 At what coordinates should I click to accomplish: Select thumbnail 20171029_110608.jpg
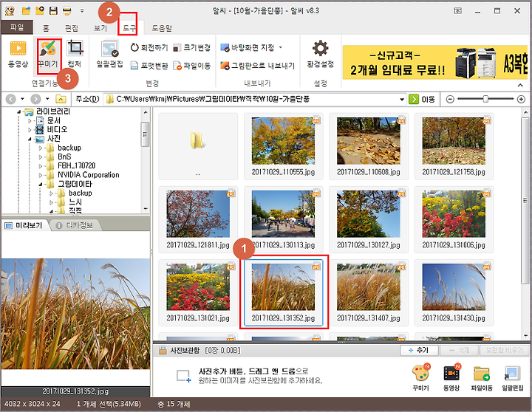point(369,146)
